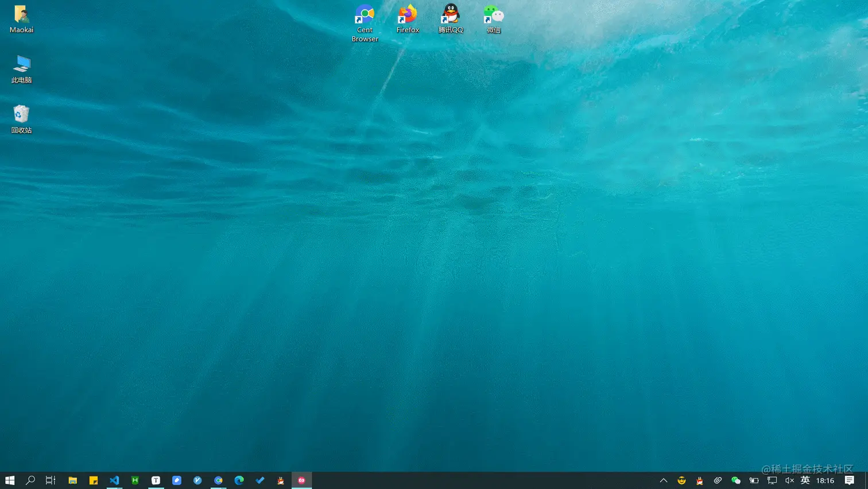The width and height of the screenshot is (868, 489).
Task: Select the 此电脑 desktop icon
Action: point(21,69)
